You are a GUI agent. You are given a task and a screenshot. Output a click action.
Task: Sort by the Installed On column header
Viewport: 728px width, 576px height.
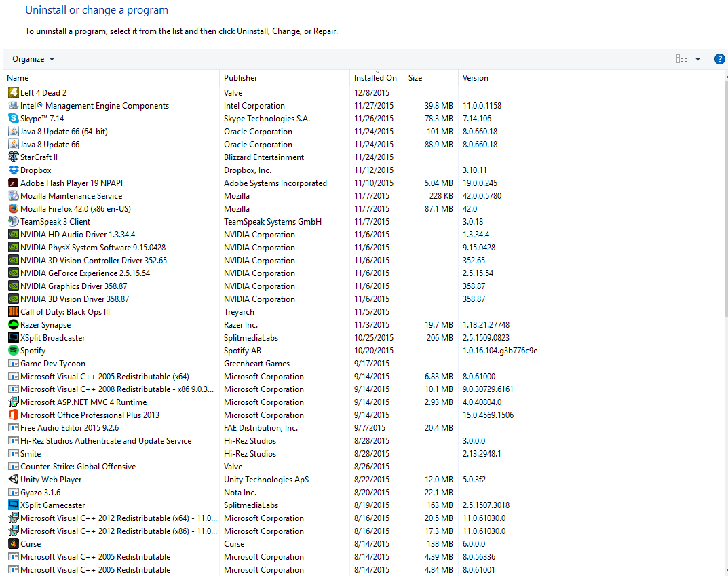(x=377, y=78)
